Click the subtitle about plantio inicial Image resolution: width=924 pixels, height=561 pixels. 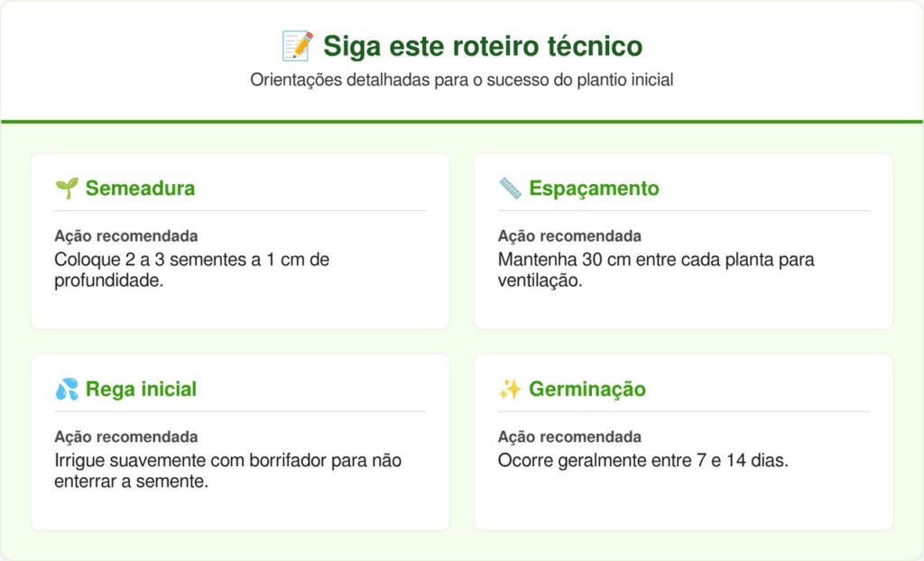coord(462,80)
